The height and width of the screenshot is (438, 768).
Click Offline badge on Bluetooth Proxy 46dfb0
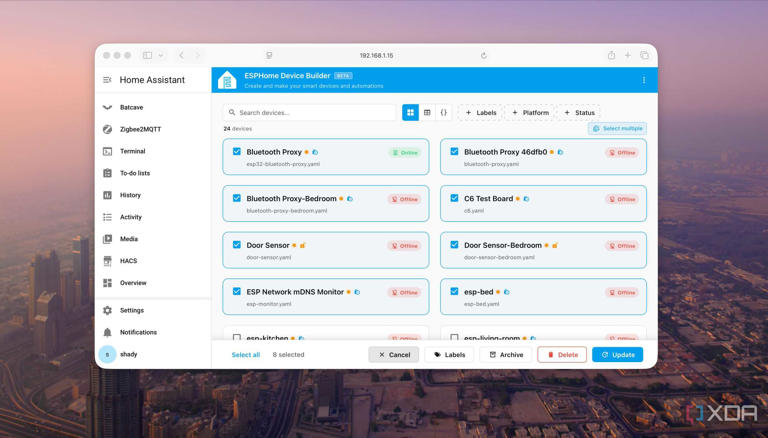point(622,153)
